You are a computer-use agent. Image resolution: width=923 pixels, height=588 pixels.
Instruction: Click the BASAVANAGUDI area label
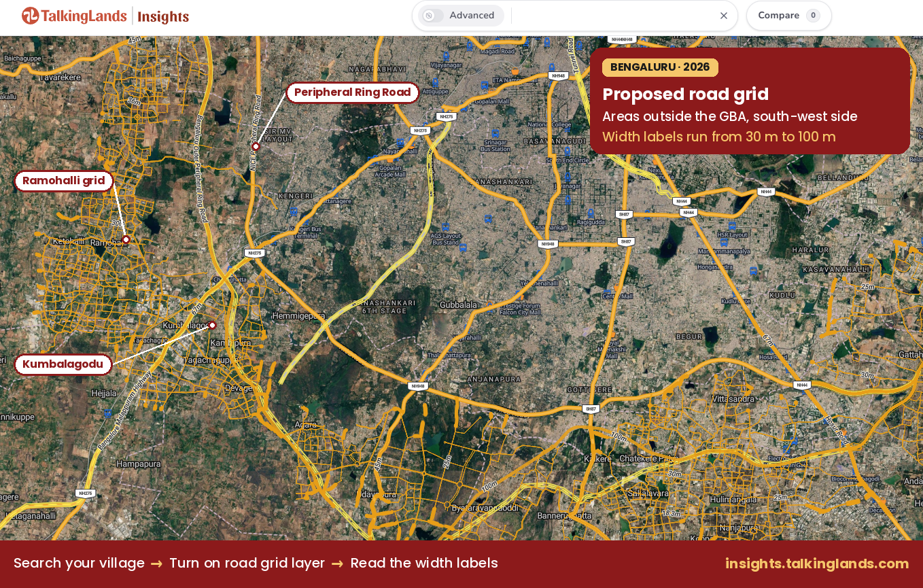tap(555, 141)
